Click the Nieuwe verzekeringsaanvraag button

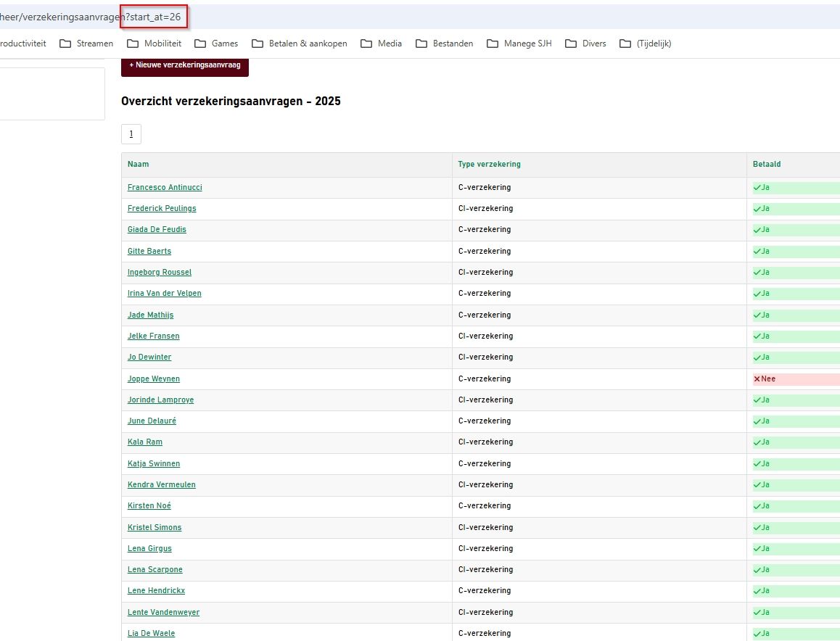tap(185, 65)
